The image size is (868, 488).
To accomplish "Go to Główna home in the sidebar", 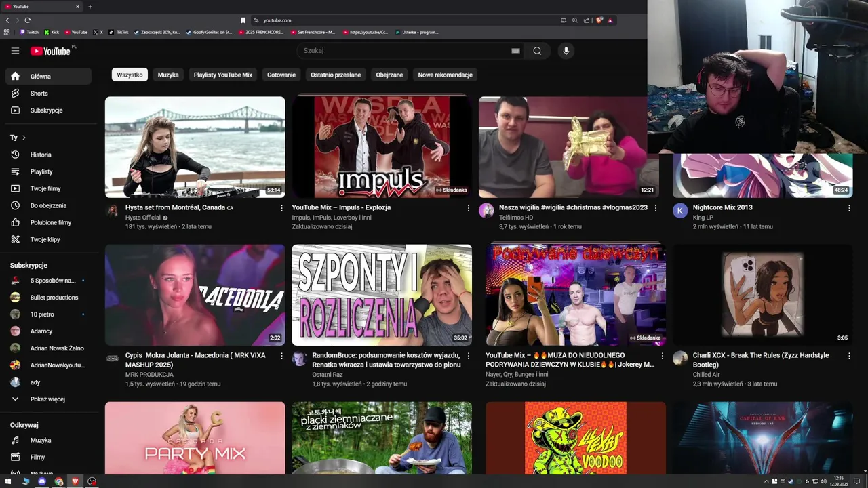I will pos(47,77).
